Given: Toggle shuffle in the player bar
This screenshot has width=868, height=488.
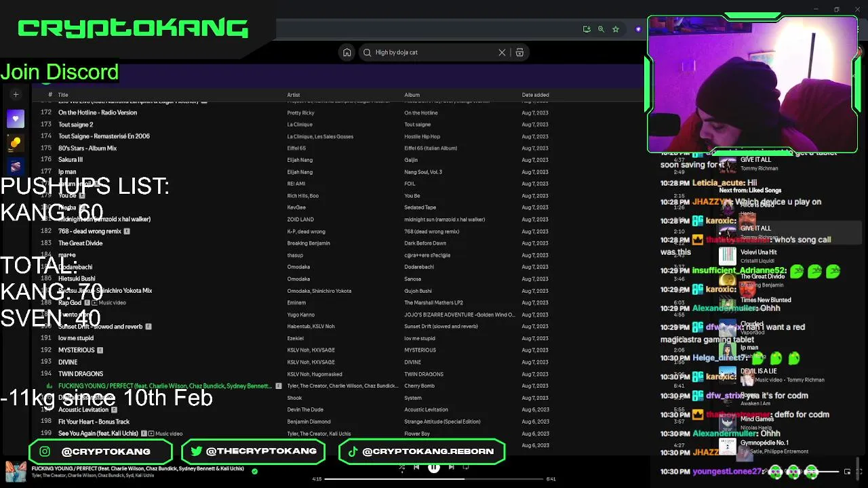Looking at the screenshot, I should (x=401, y=466).
